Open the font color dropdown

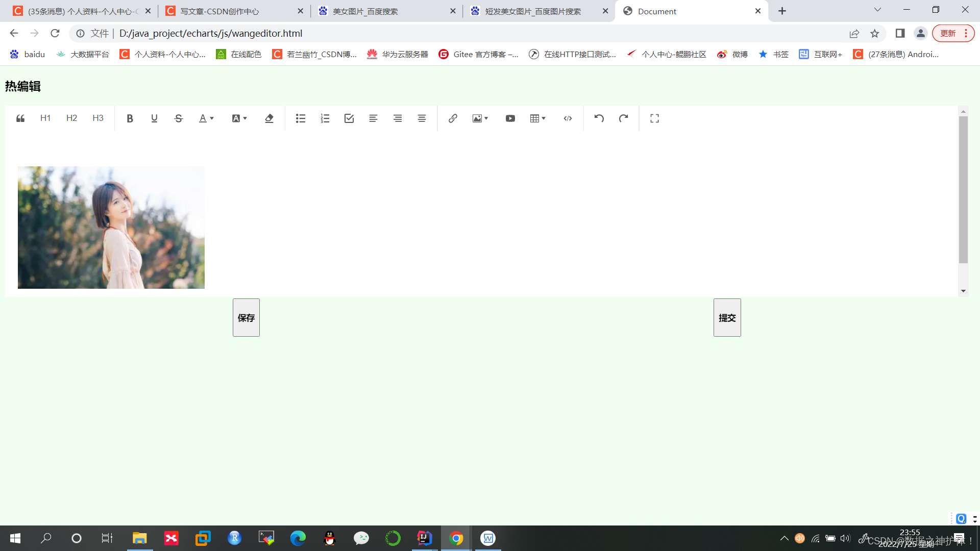tap(206, 118)
